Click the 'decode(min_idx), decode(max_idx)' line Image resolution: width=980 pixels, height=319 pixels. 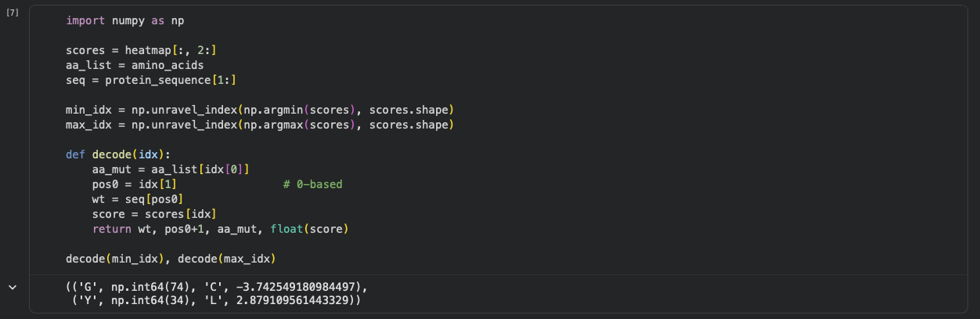pyautogui.click(x=171, y=259)
